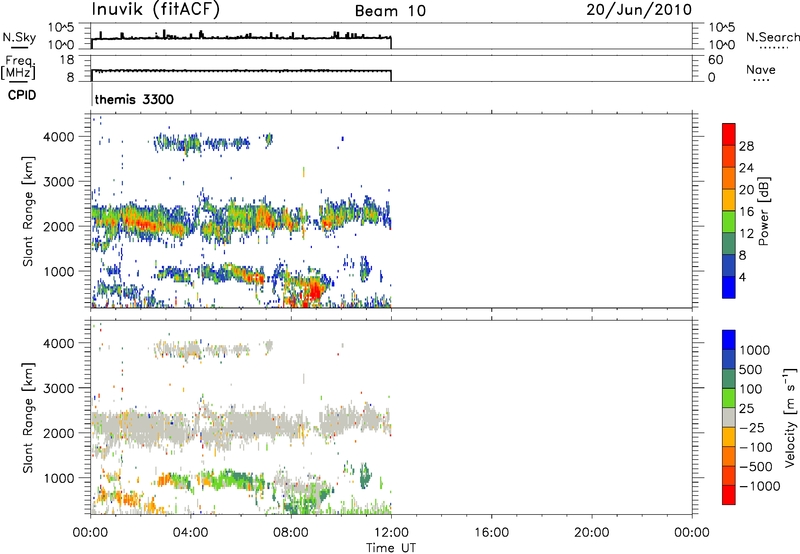Pick the teal 8–12 dB Power colorbar segment
The width and height of the screenshot is (800, 554).
coord(729,244)
